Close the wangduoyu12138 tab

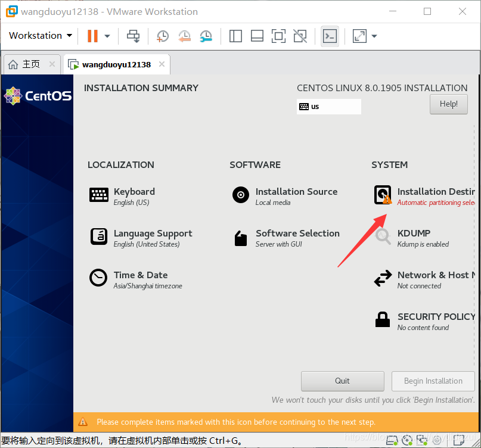[162, 64]
